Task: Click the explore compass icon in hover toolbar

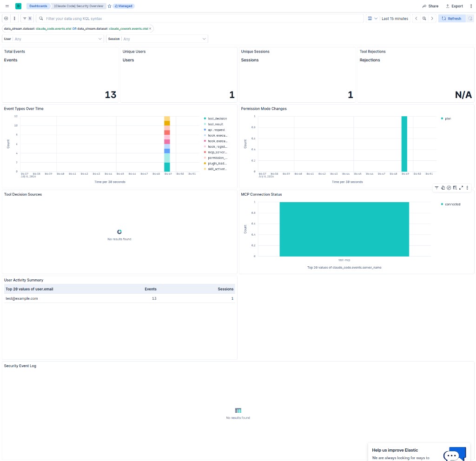Action: (449, 188)
